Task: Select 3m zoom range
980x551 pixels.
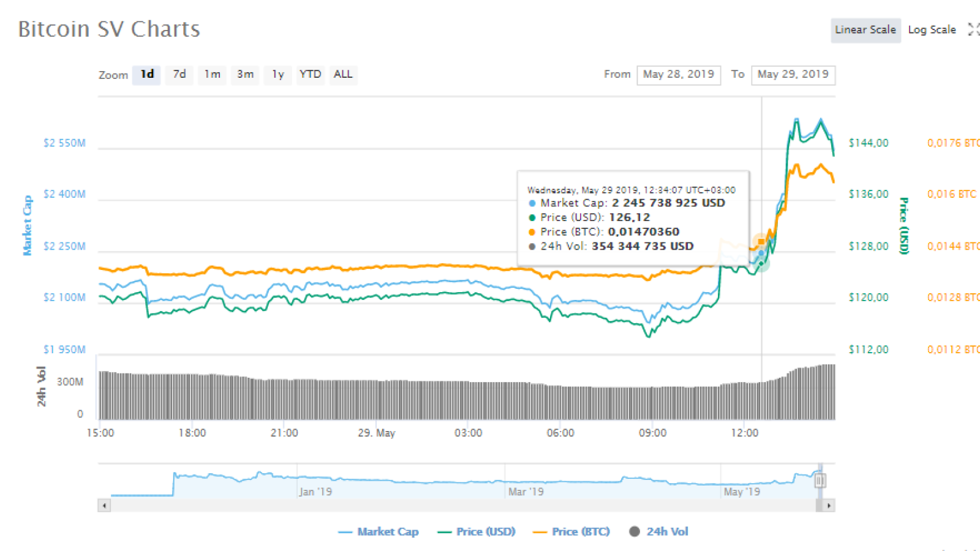Action: (245, 75)
